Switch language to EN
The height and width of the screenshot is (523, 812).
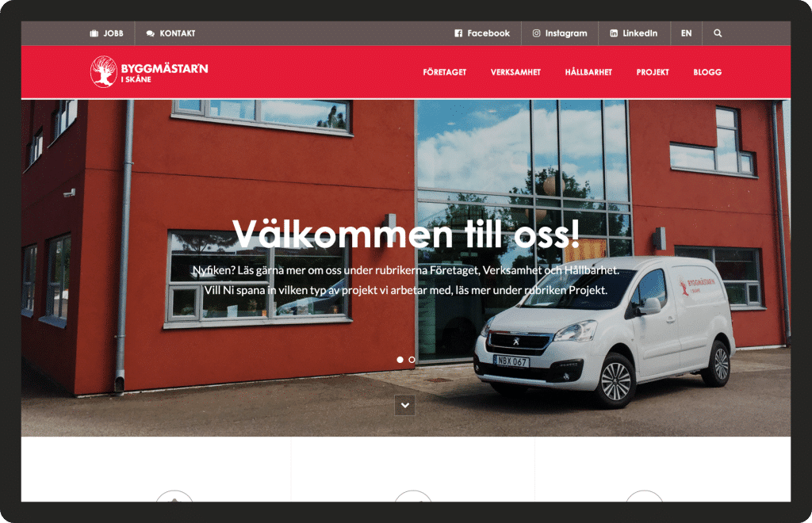(x=686, y=33)
